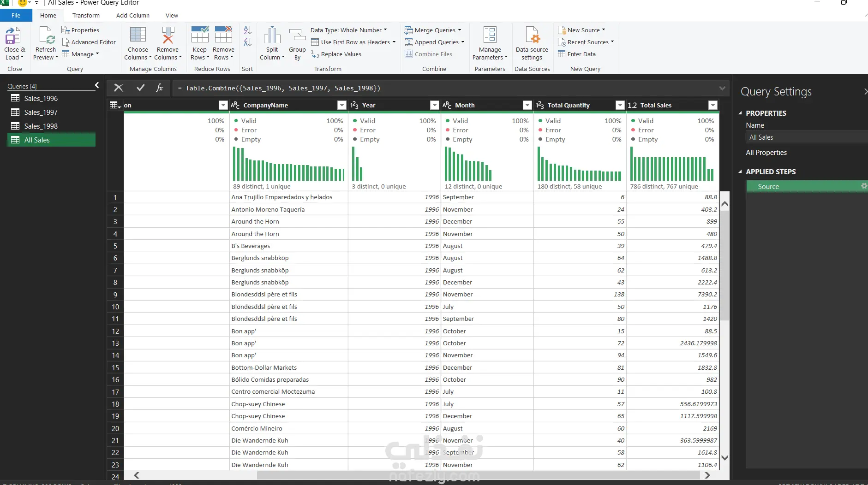The width and height of the screenshot is (868, 485).
Task: Open the Total Sales column filter dropdown
Action: (x=712, y=106)
